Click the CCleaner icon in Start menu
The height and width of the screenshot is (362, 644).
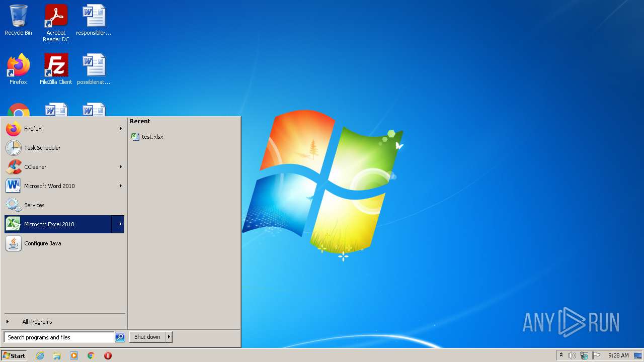click(14, 167)
